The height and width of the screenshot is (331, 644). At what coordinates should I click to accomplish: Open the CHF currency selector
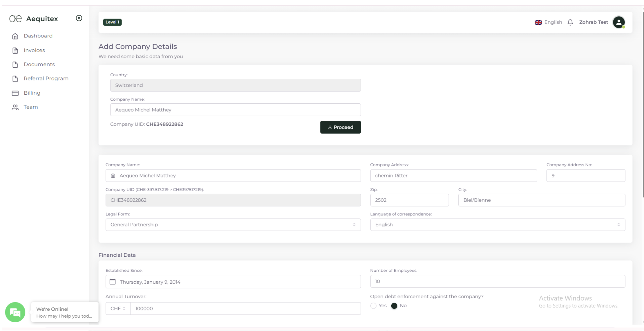pos(118,308)
